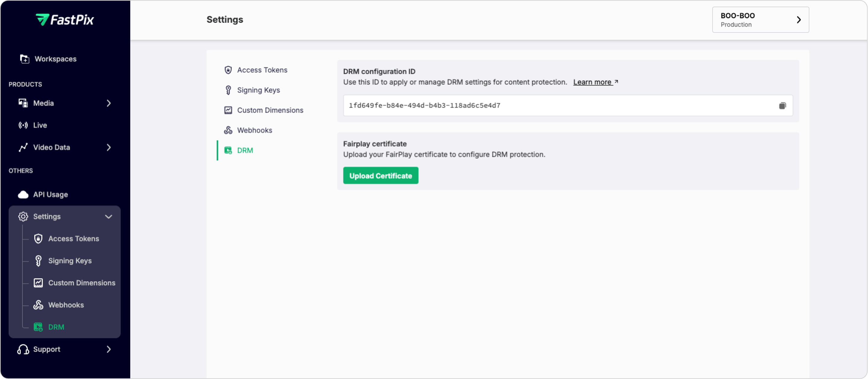Viewport: 868px width, 379px height.
Task: Expand the Support menu chevron
Action: 109,349
